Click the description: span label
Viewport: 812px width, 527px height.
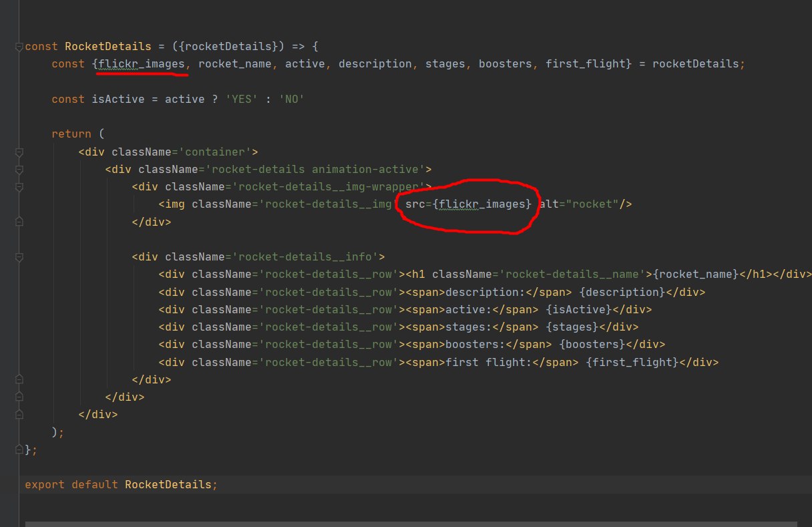pos(485,292)
